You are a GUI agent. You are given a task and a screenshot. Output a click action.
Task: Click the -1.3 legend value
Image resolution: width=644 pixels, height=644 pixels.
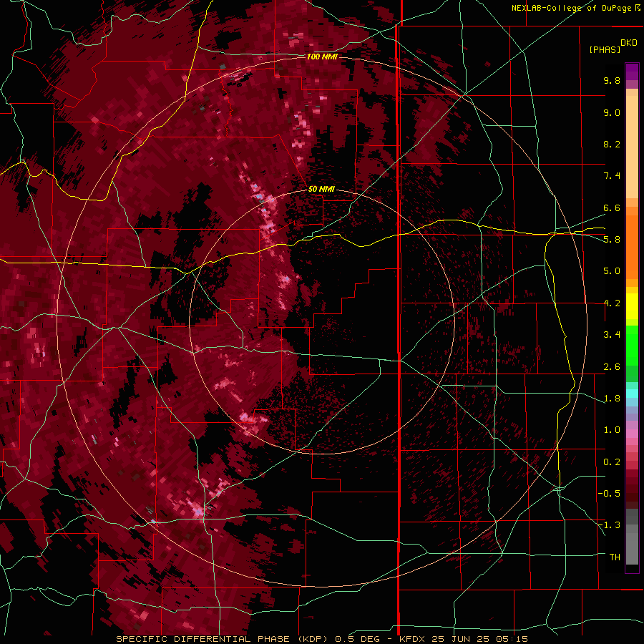(x=610, y=525)
